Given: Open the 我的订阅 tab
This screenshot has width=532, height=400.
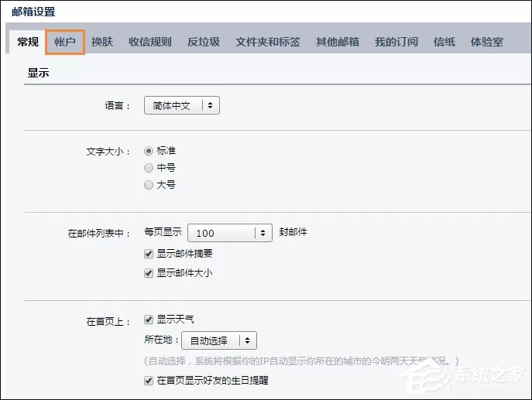Looking at the screenshot, I should tap(396, 42).
